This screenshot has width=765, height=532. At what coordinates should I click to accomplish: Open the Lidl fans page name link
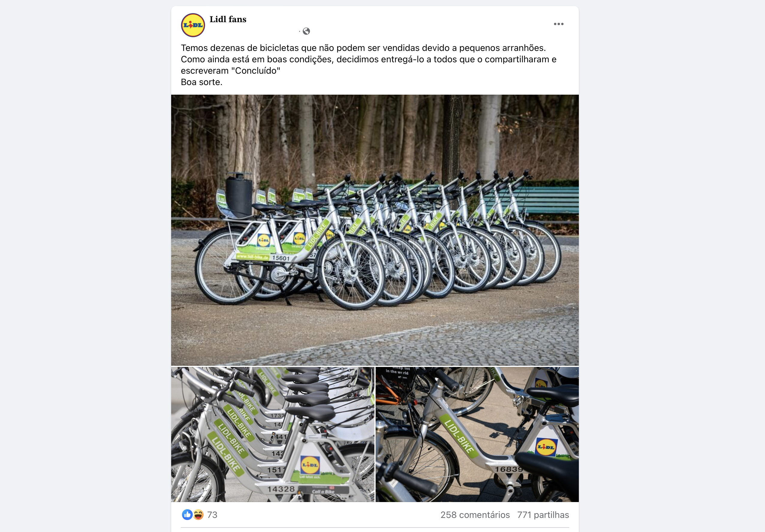(x=228, y=19)
